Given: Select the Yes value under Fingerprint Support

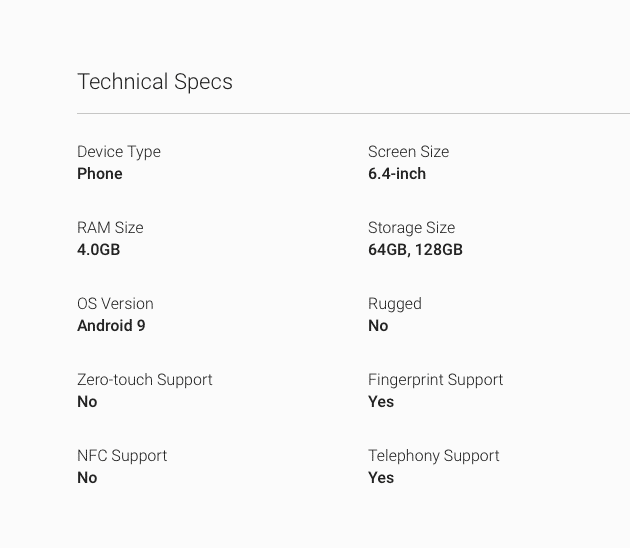Looking at the screenshot, I should 381,402.
